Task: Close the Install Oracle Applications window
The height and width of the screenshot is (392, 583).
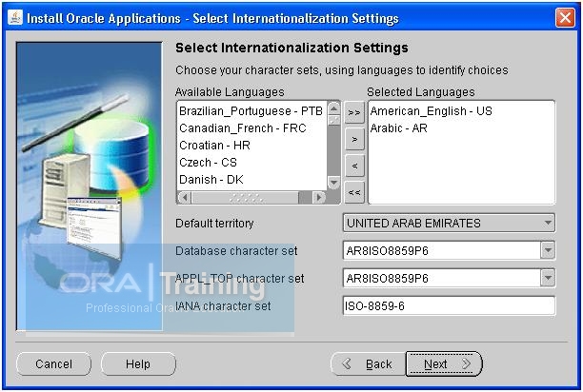Action: (x=565, y=17)
